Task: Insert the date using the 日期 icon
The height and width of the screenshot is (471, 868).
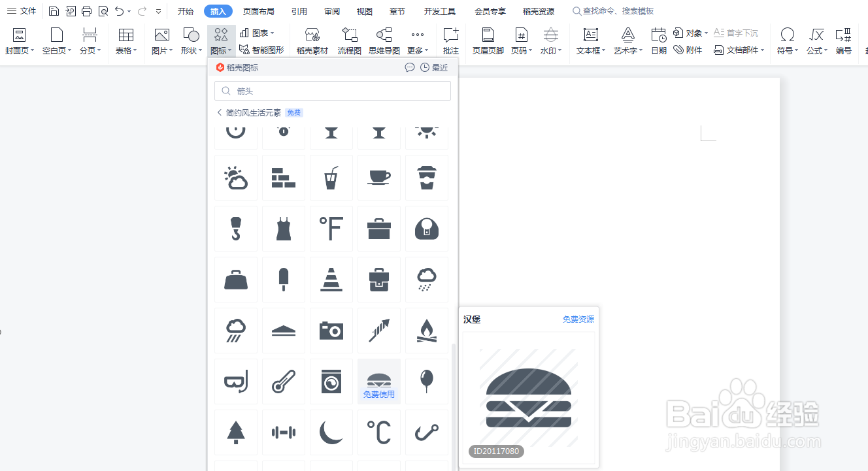Action: click(658, 41)
